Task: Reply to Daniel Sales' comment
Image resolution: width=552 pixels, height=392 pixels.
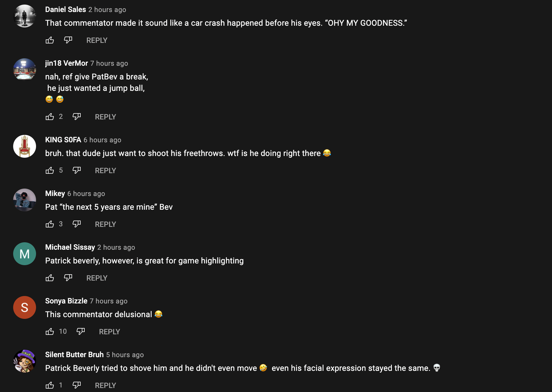Action: pos(97,40)
